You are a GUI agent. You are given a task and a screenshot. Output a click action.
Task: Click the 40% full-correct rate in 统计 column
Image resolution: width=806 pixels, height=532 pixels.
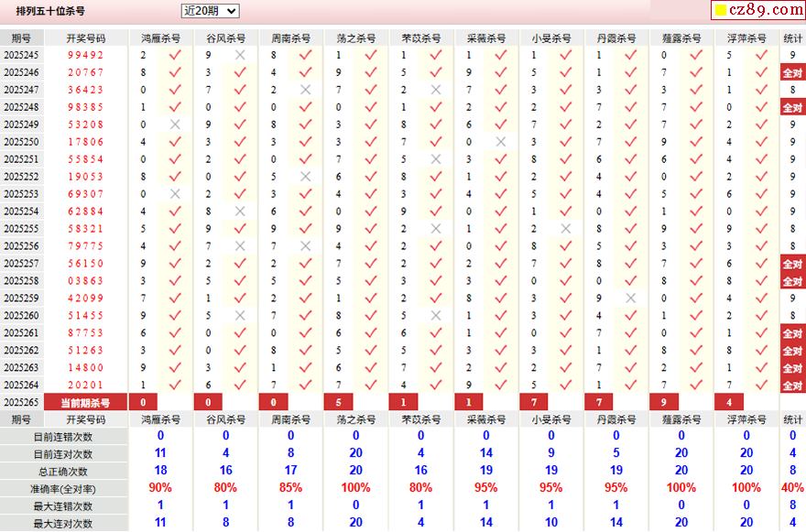tap(792, 487)
